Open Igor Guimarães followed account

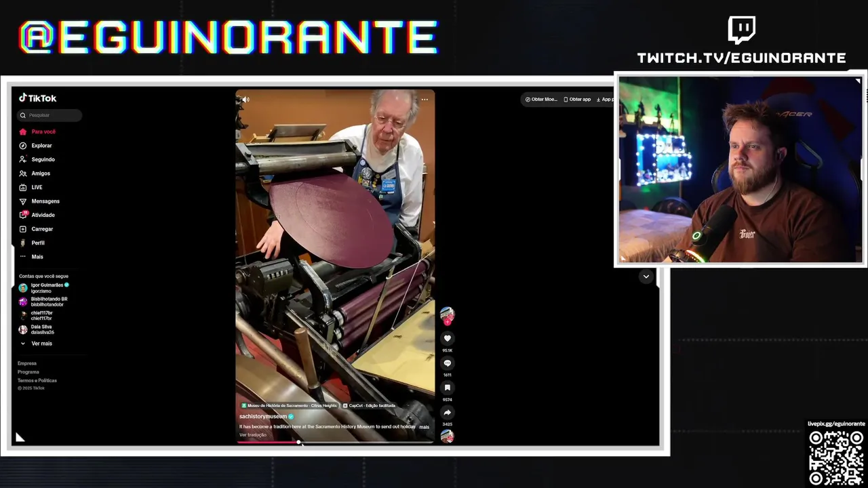pyautogui.click(x=44, y=288)
